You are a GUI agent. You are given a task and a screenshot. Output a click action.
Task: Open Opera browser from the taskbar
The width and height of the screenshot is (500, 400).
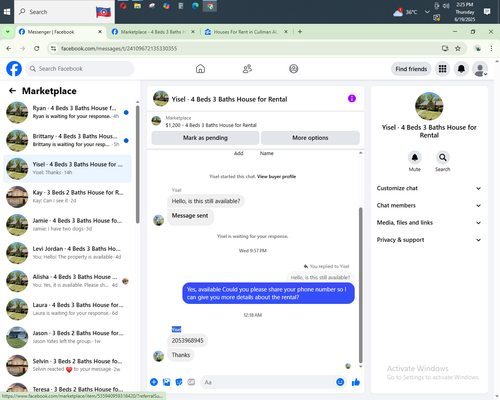click(123, 6)
